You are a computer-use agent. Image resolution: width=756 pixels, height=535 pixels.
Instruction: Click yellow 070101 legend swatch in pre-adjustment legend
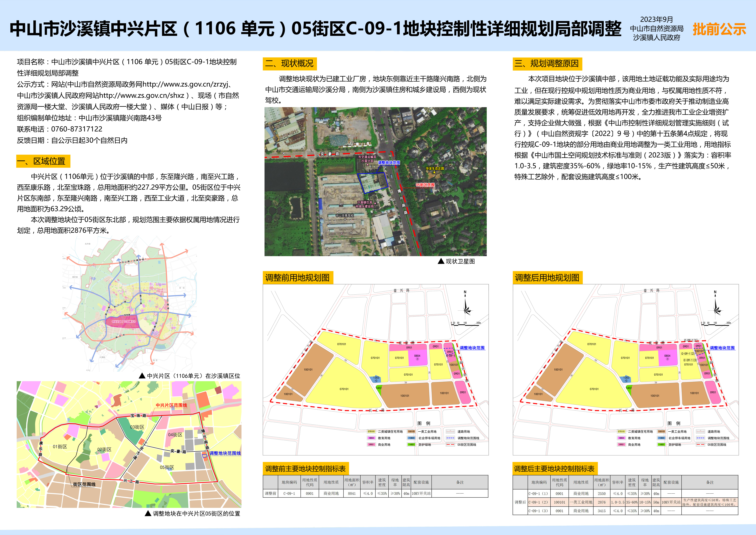371,432
